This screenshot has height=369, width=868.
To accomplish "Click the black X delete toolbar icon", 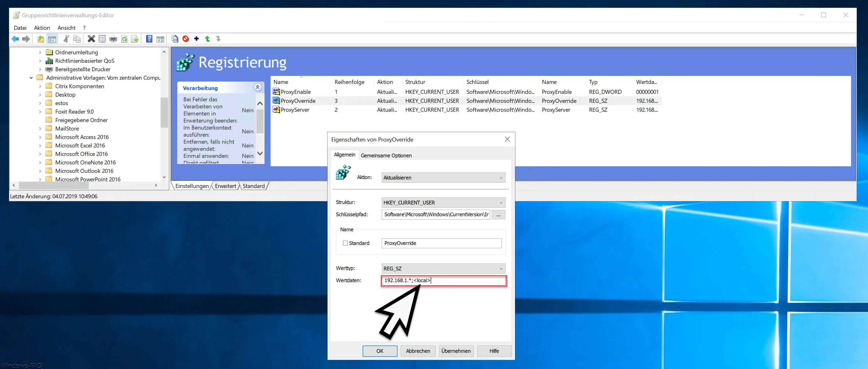I will pos(91,39).
